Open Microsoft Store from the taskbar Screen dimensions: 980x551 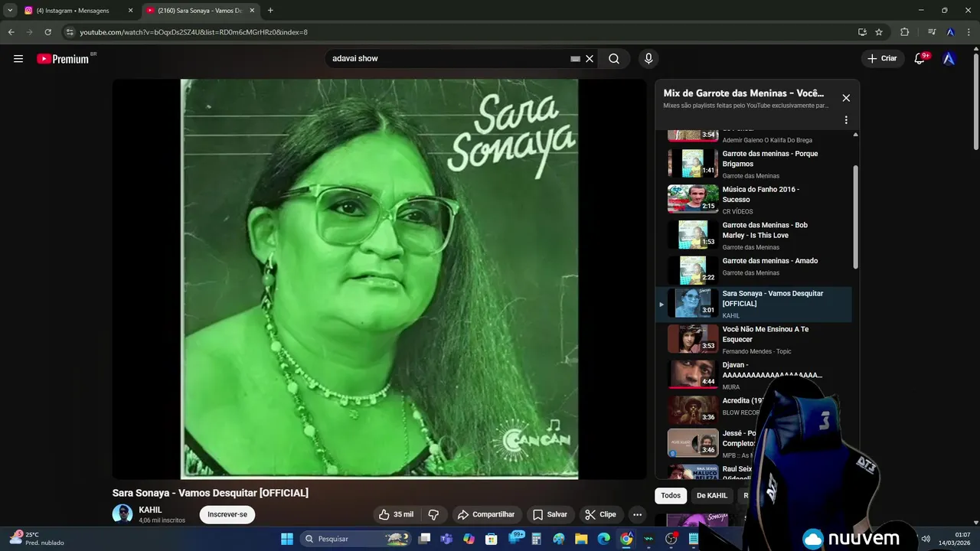point(492,539)
